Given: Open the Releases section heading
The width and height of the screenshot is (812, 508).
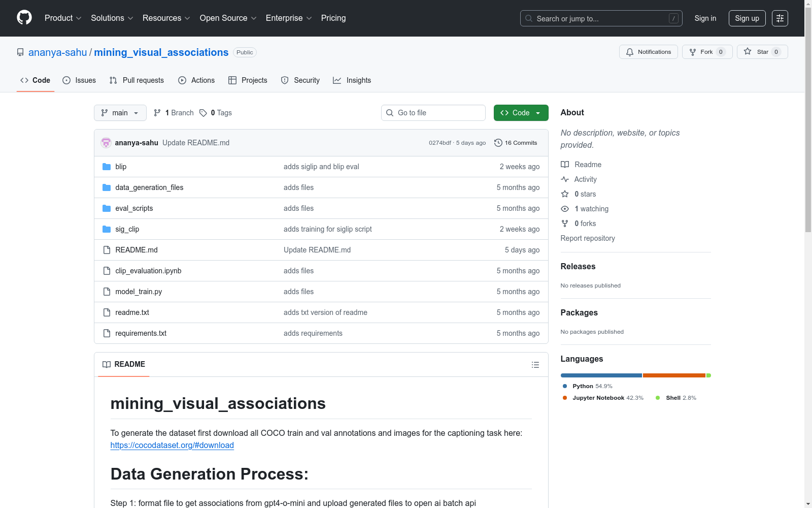Looking at the screenshot, I should point(578,266).
